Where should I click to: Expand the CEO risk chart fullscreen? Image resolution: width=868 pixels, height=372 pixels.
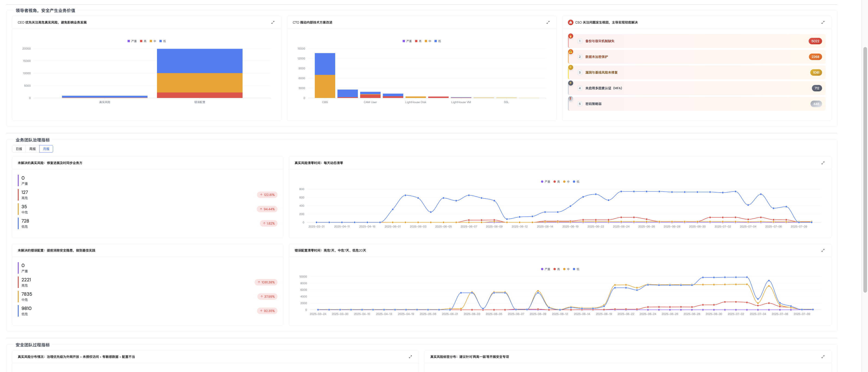pos(273,23)
